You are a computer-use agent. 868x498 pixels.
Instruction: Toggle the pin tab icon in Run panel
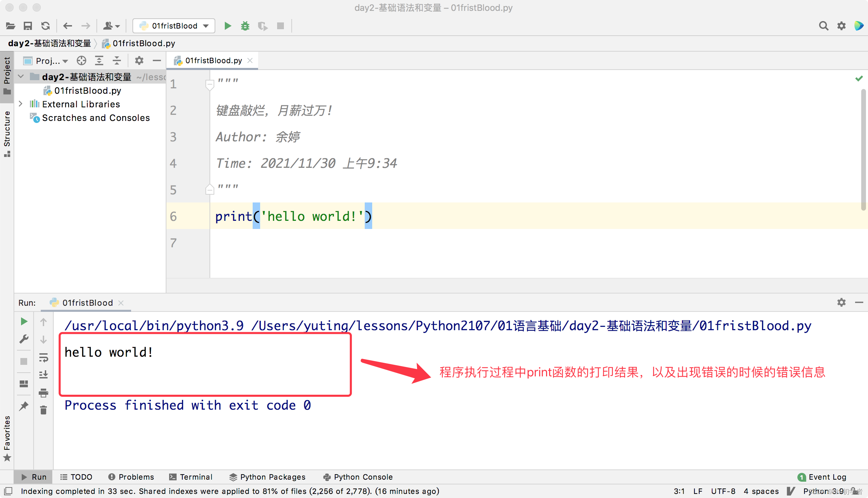[23, 406]
